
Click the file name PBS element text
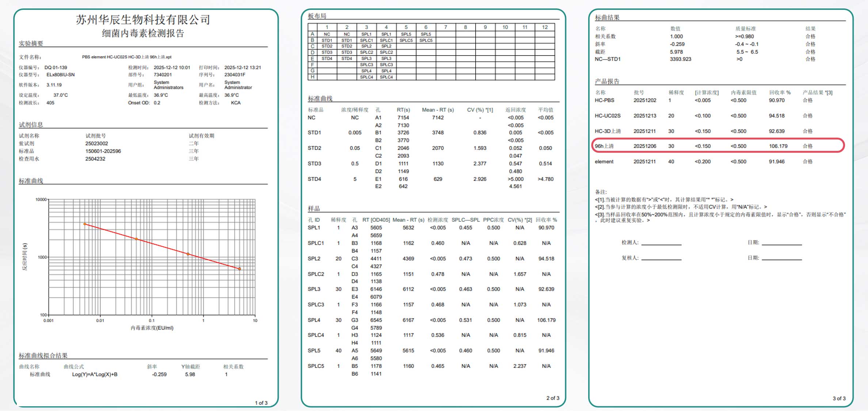126,57
